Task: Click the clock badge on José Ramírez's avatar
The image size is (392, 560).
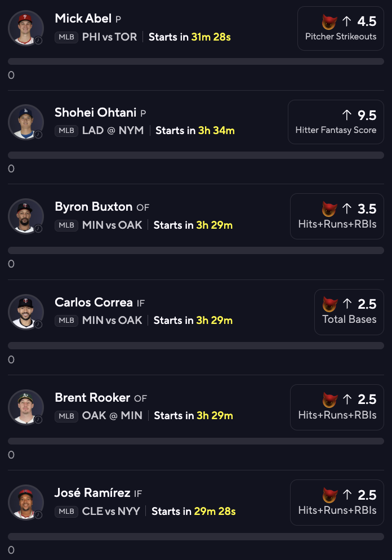Action: click(x=38, y=515)
